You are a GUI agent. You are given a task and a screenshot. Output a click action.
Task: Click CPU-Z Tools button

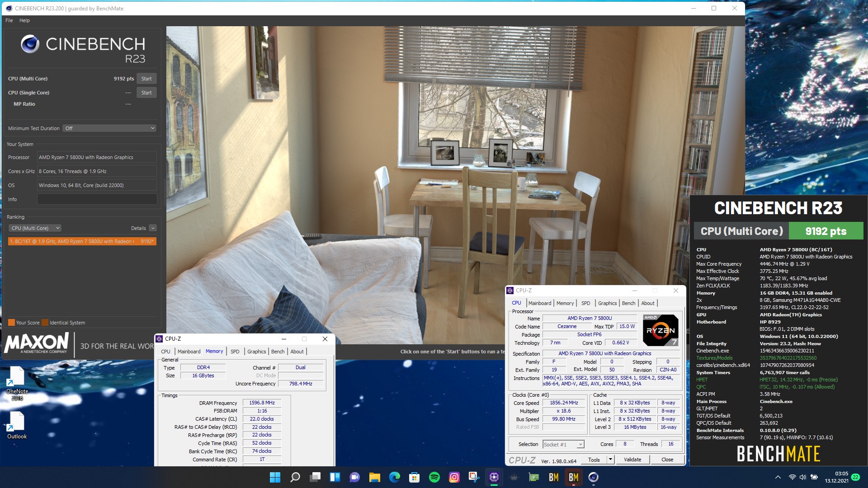pos(594,460)
